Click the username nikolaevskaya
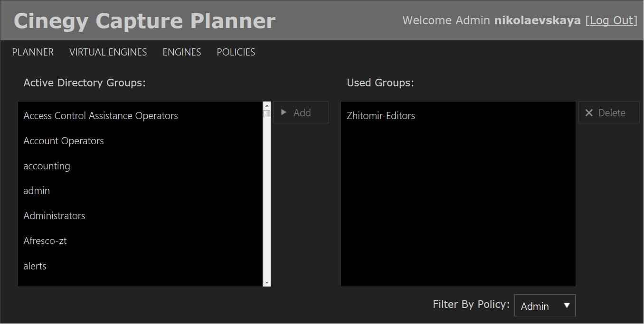Image resolution: width=644 pixels, height=324 pixels. click(538, 20)
